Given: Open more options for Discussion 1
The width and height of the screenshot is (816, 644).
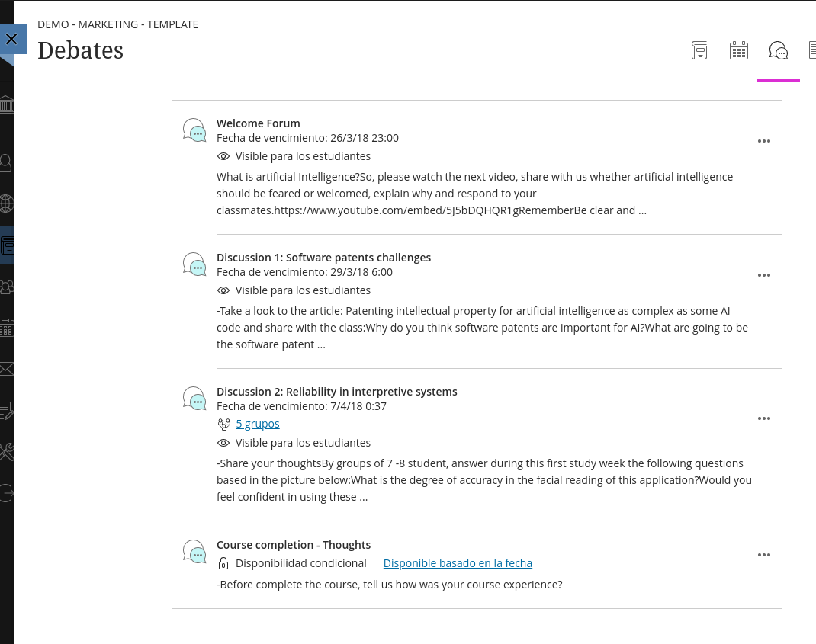Looking at the screenshot, I should click(x=764, y=275).
